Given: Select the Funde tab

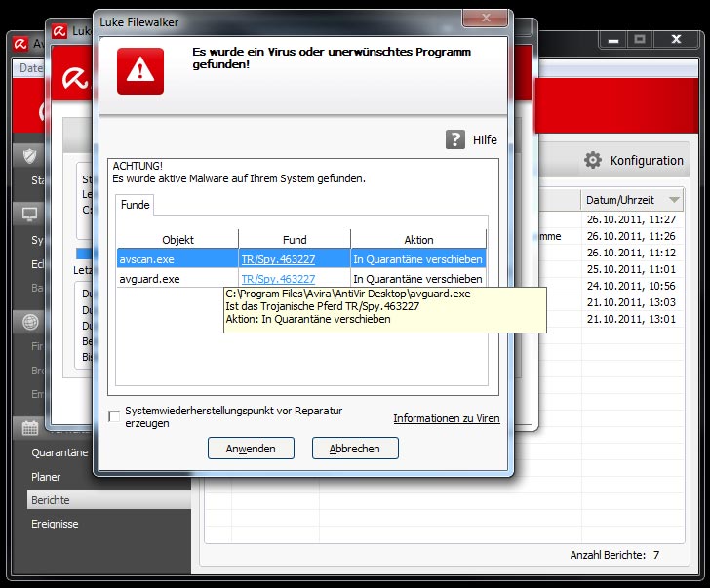Looking at the screenshot, I should (x=135, y=205).
